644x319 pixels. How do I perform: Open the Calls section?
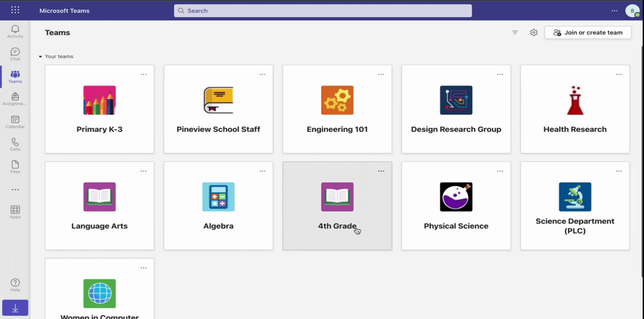click(15, 145)
